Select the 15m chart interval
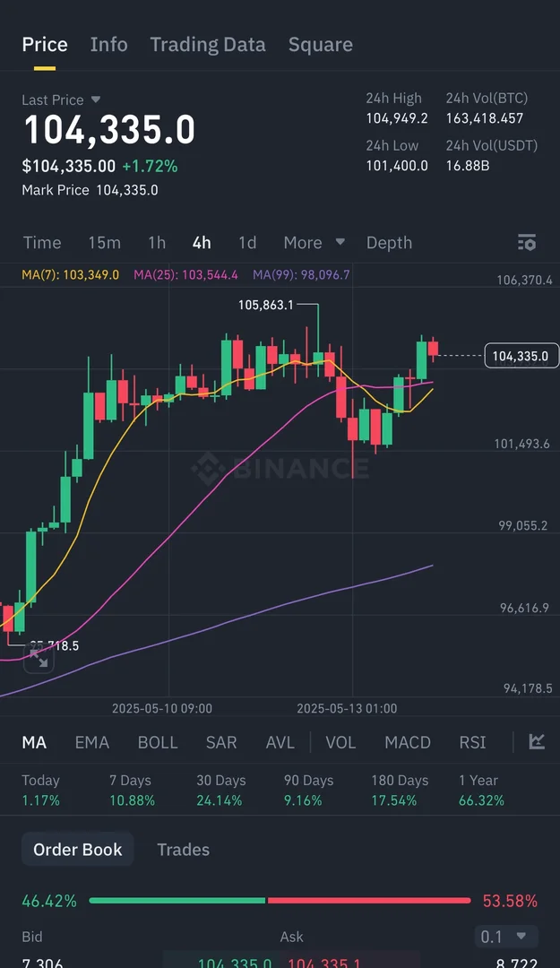The height and width of the screenshot is (968, 560). pyautogui.click(x=104, y=243)
